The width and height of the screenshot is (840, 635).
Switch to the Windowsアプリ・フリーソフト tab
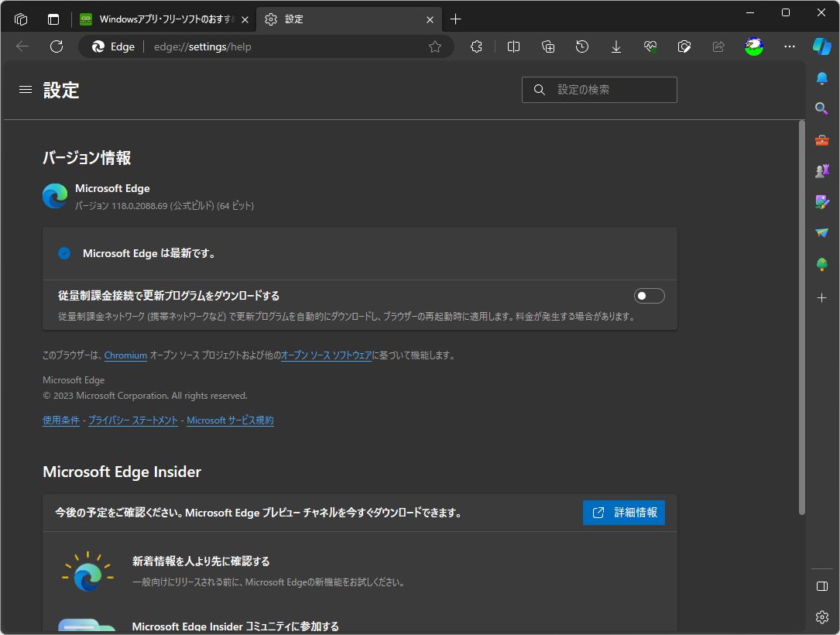[x=163, y=19]
